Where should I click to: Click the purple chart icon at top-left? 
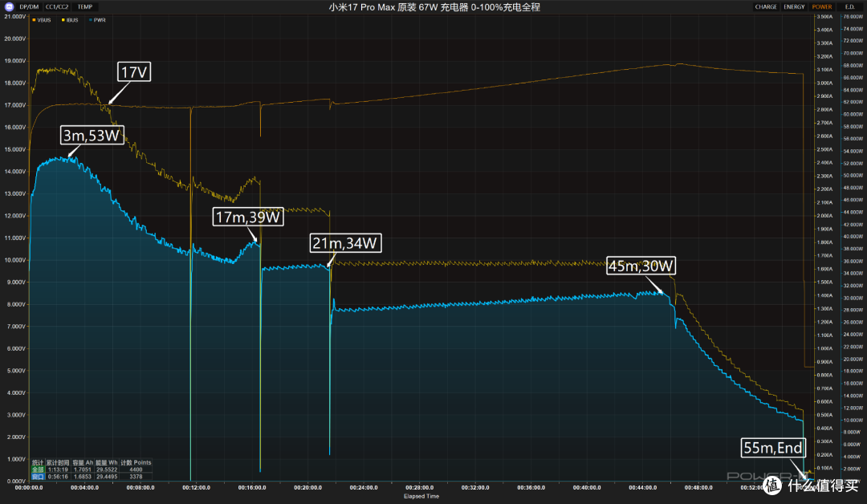[x=9, y=6]
